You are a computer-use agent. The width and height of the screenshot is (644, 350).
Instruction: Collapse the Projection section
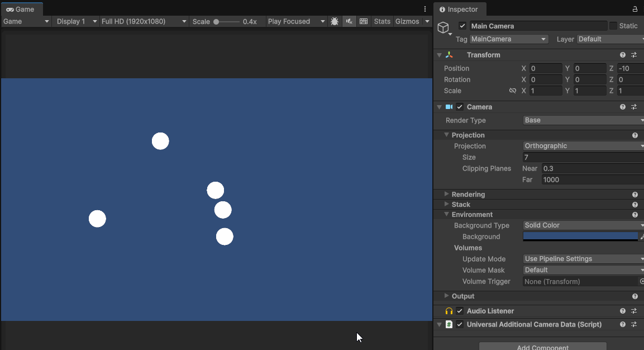point(446,135)
